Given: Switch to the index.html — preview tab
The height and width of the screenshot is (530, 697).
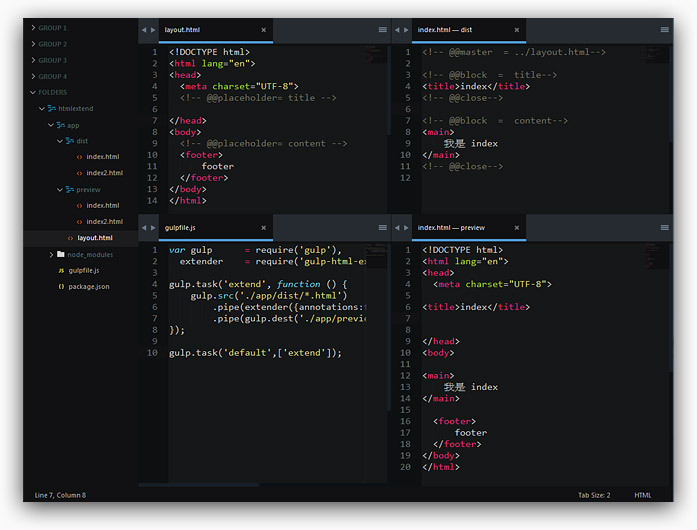Looking at the screenshot, I should tap(452, 227).
